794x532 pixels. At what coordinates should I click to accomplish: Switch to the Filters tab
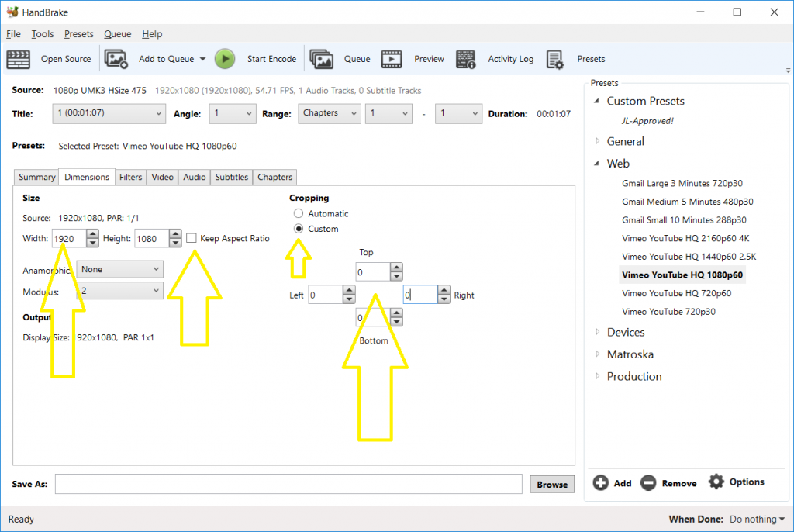tap(130, 177)
